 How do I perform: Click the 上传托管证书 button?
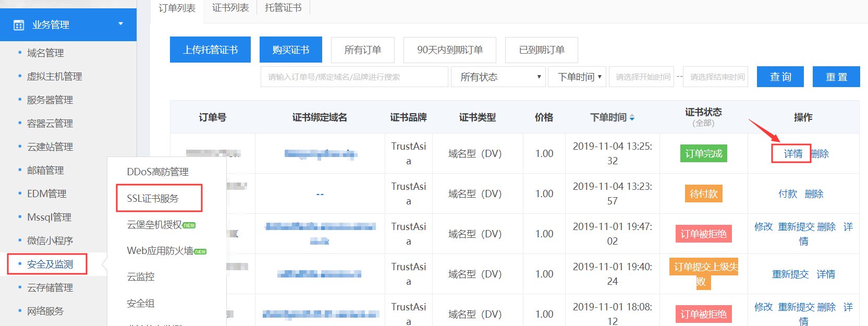(210, 50)
